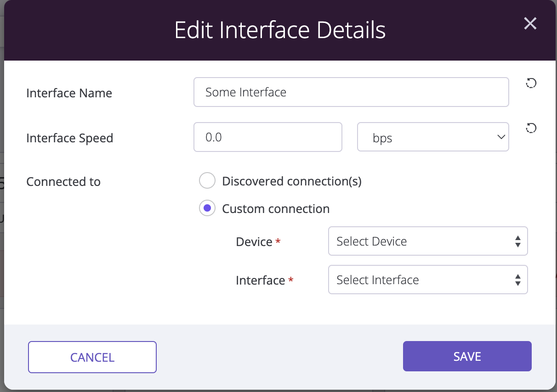557x392 pixels.
Task: Choose a device from the Device selector
Action: point(427,241)
